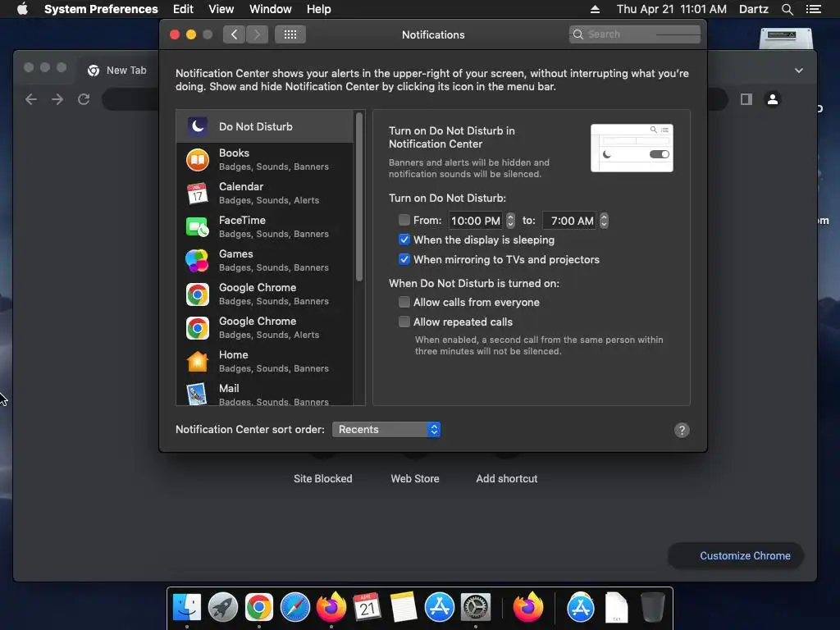
Task: Edit the 7:00 AM to time field
Action: (x=569, y=220)
